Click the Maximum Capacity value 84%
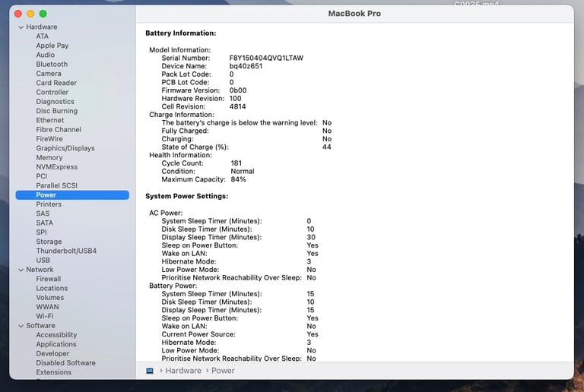584x392 pixels. coord(238,179)
